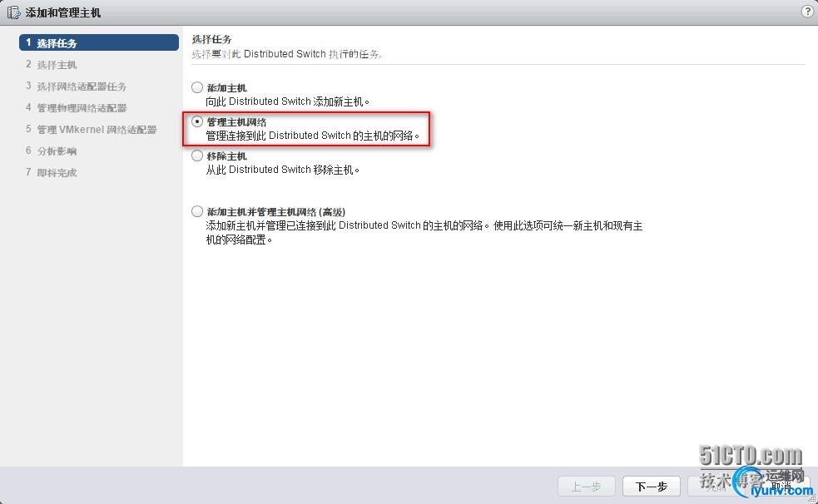Click the 下一步 button
Screen dimensions: 818x504
click(651, 487)
